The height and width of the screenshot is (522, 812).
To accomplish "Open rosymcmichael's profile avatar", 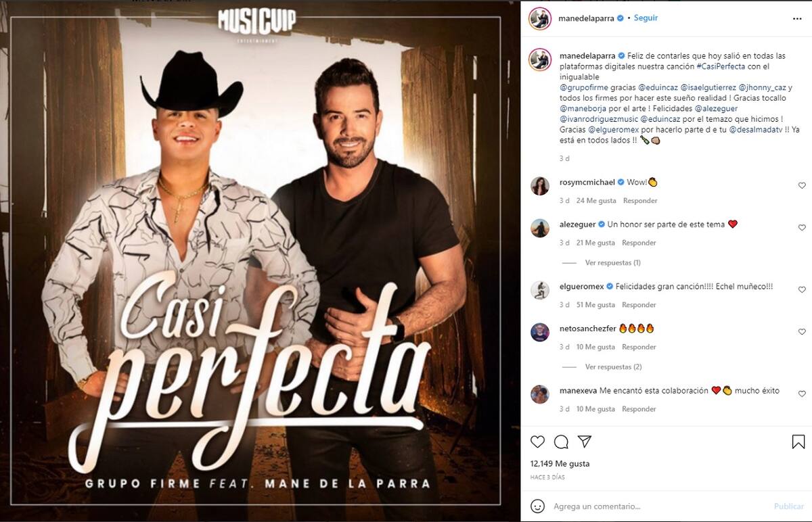I will 539,186.
